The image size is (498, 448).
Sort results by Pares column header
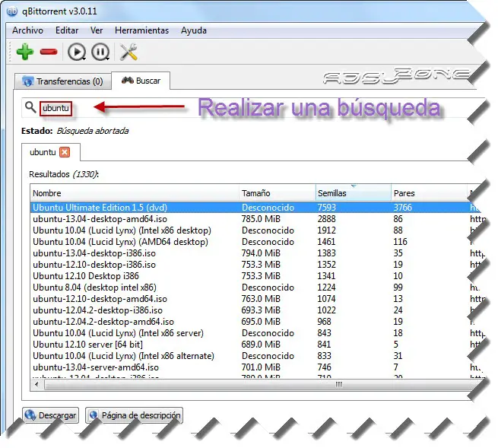(x=429, y=193)
